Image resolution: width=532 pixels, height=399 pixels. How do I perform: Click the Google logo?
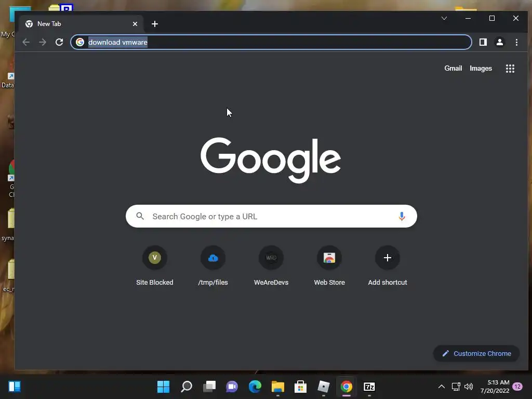point(270,159)
